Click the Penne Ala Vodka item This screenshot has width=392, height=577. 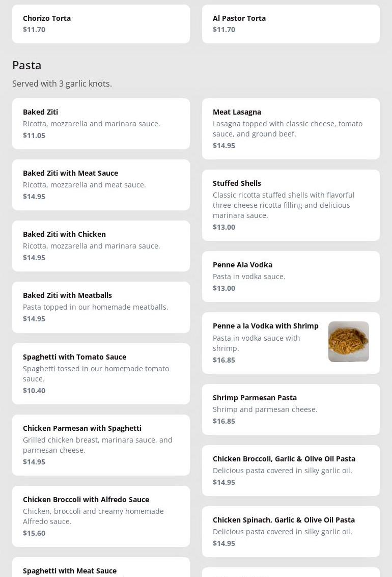click(291, 277)
